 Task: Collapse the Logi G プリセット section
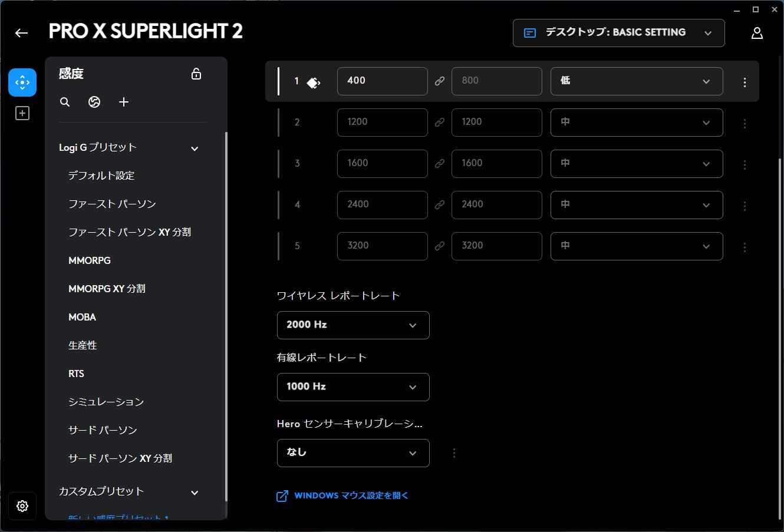click(x=195, y=148)
